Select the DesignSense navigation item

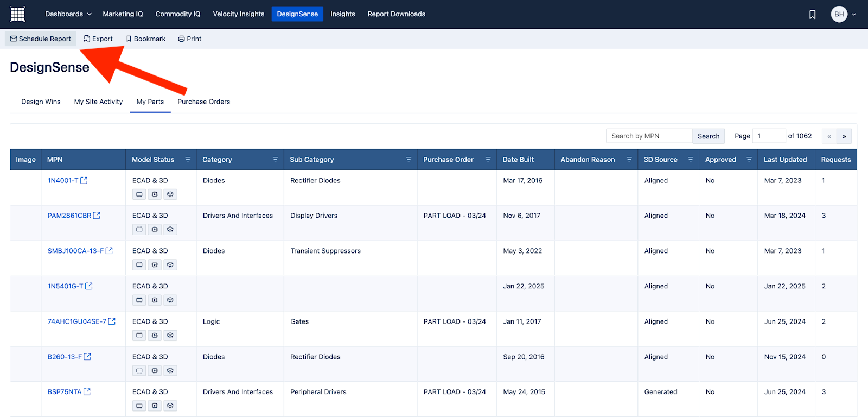[297, 14]
